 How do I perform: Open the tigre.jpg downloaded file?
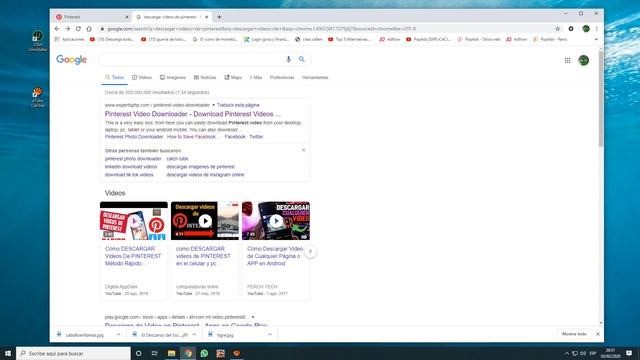click(225, 335)
